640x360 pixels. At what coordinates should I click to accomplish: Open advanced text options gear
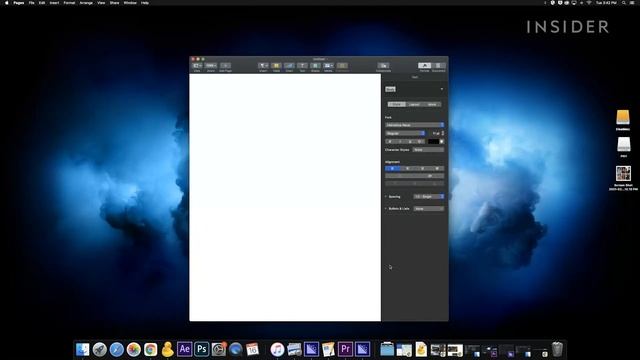pos(420,142)
